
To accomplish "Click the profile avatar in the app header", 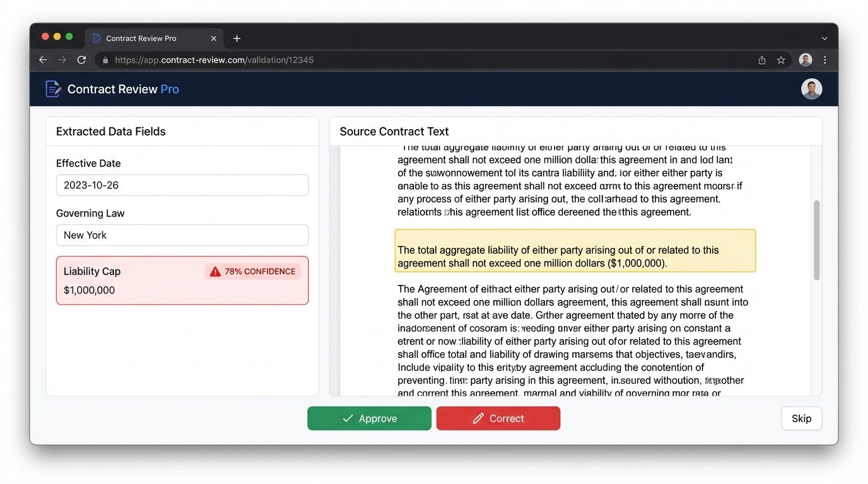I will 811,88.
